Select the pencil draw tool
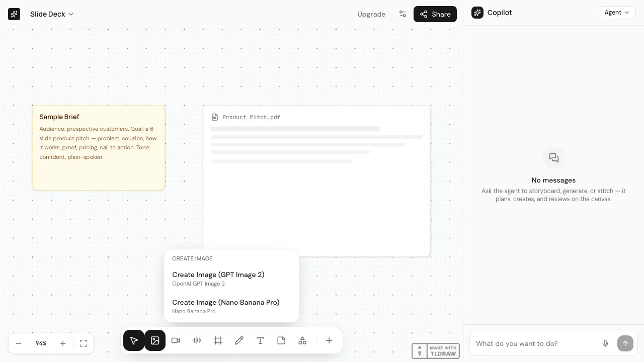The height and width of the screenshot is (362, 644). tap(239, 340)
